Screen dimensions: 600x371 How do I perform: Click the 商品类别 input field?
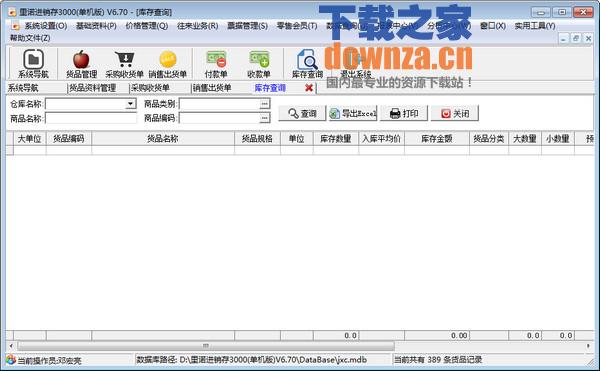pos(220,104)
